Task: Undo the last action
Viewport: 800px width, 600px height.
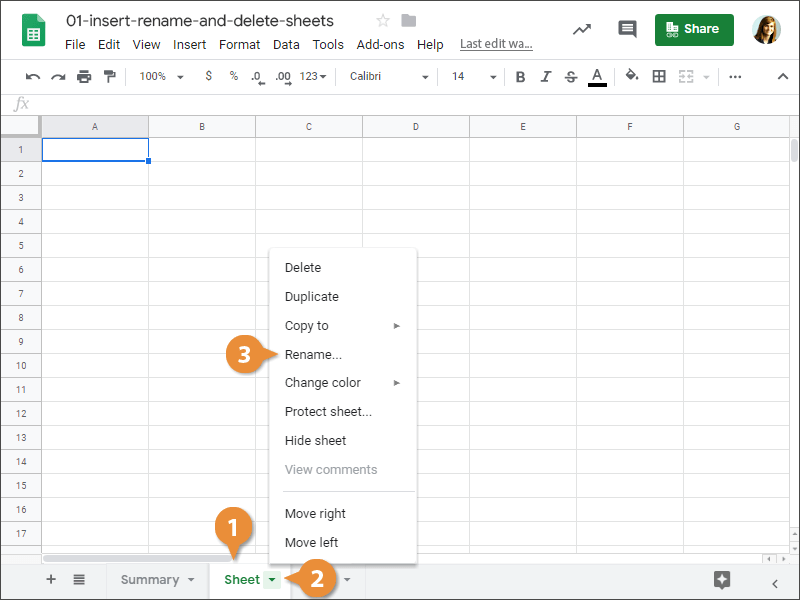Action: (x=33, y=76)
